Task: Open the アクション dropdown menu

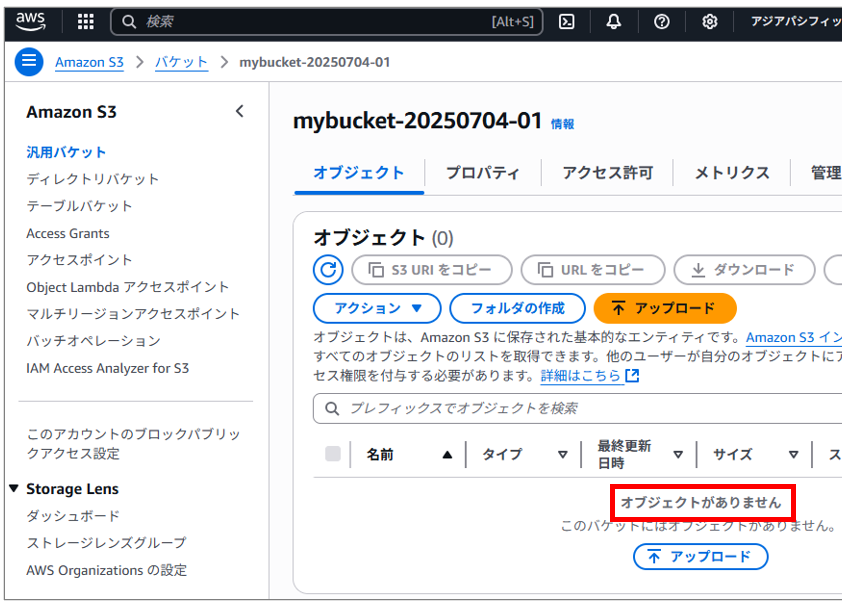Action: [x=377, y=308]
